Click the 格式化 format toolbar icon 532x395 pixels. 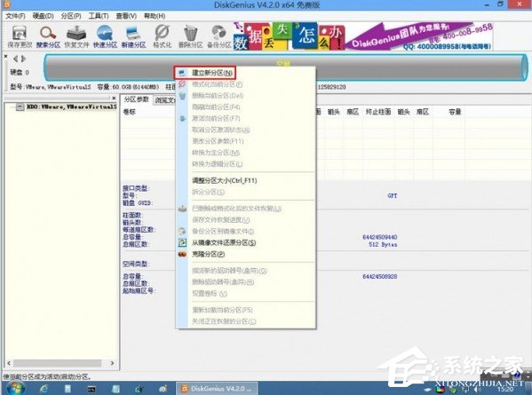[x=163, y=37]
